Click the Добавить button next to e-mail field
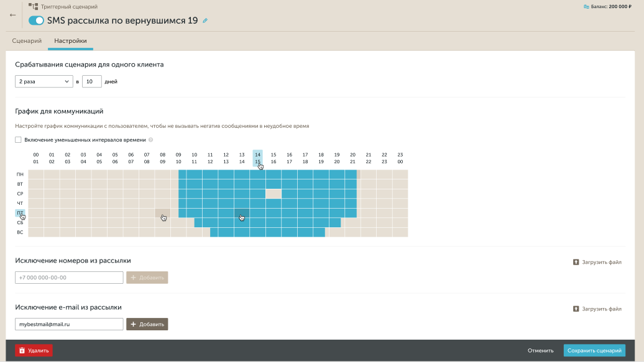Screen dimensions: 644x362 147,324
